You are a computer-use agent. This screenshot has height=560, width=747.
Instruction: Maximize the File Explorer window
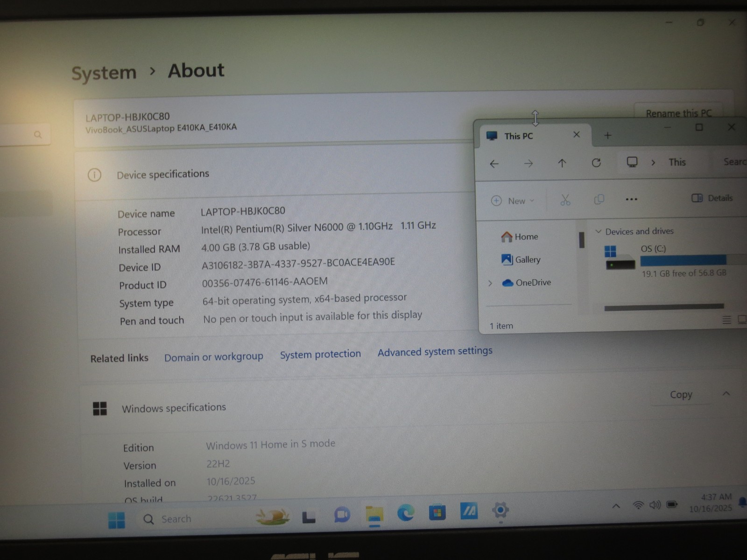click(x=699, y=127)
